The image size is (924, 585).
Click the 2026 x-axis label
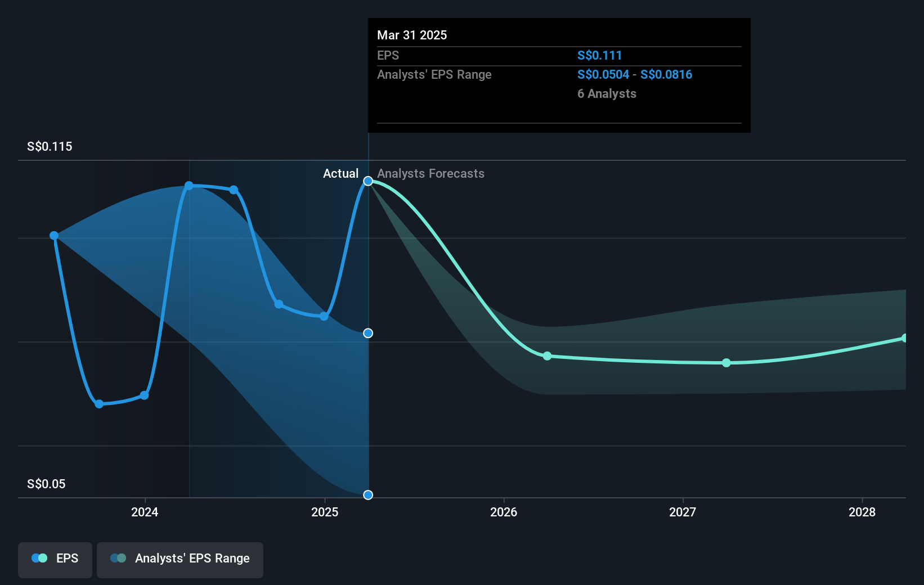point(504,512)
